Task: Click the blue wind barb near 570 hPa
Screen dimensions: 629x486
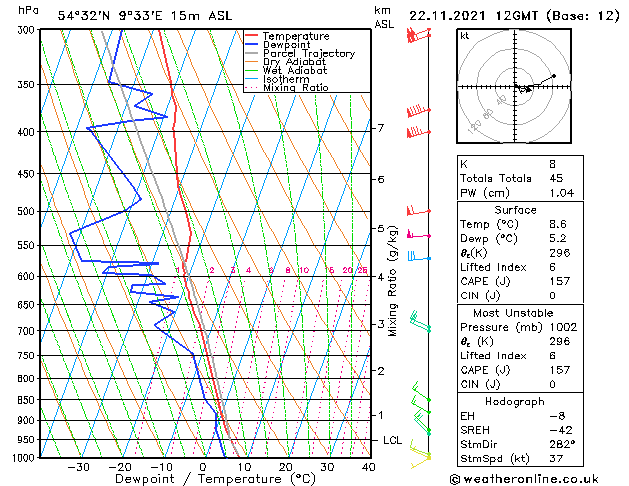Action: 419,257
